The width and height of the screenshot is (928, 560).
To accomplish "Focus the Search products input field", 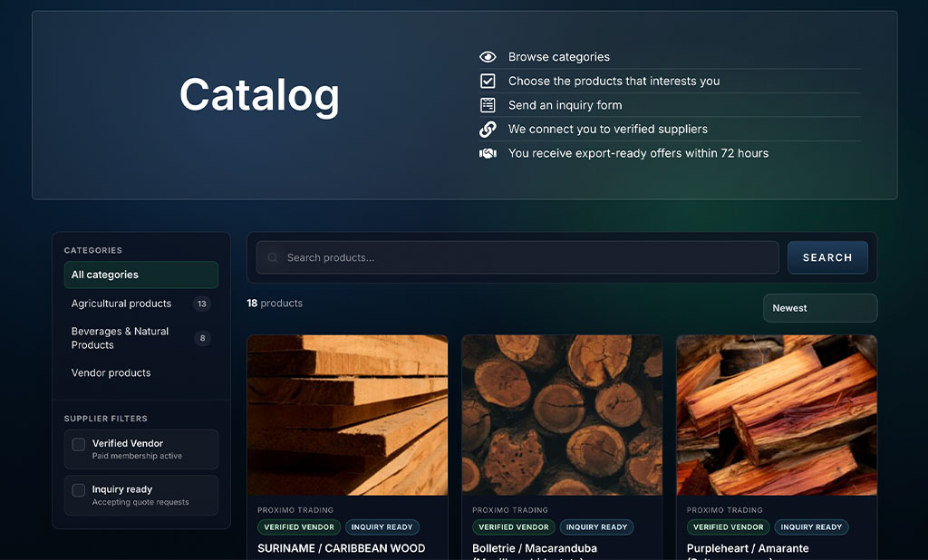I will [x=517, y=257].
